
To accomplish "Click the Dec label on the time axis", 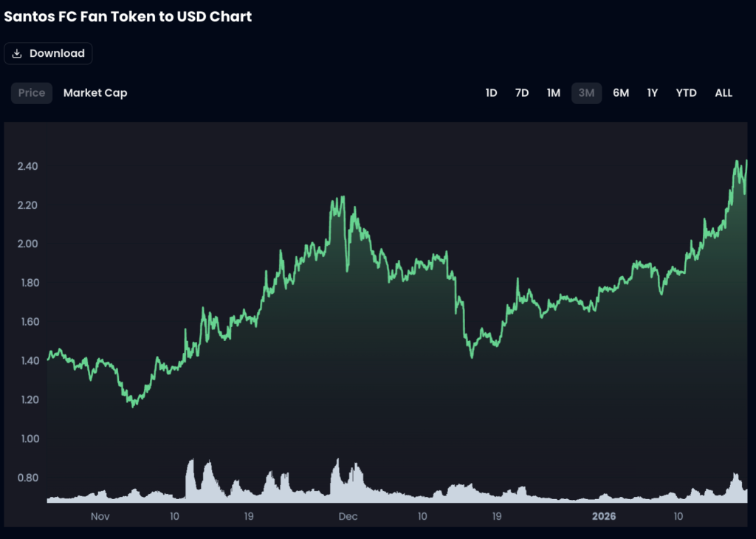I will (348, 516).
